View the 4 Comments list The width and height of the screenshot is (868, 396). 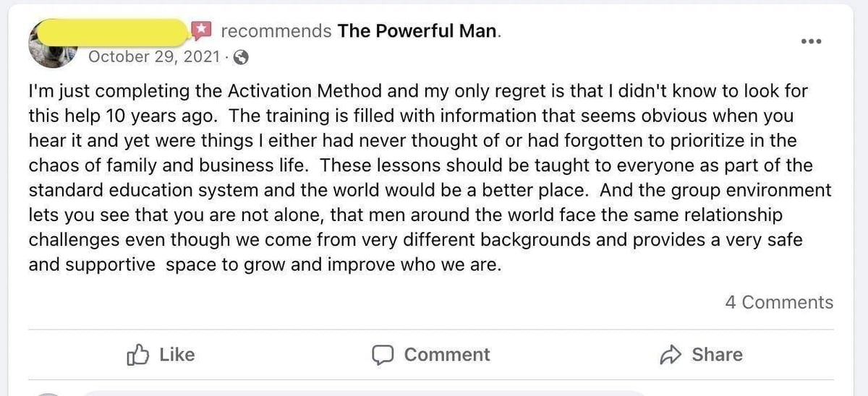[778, 302]
